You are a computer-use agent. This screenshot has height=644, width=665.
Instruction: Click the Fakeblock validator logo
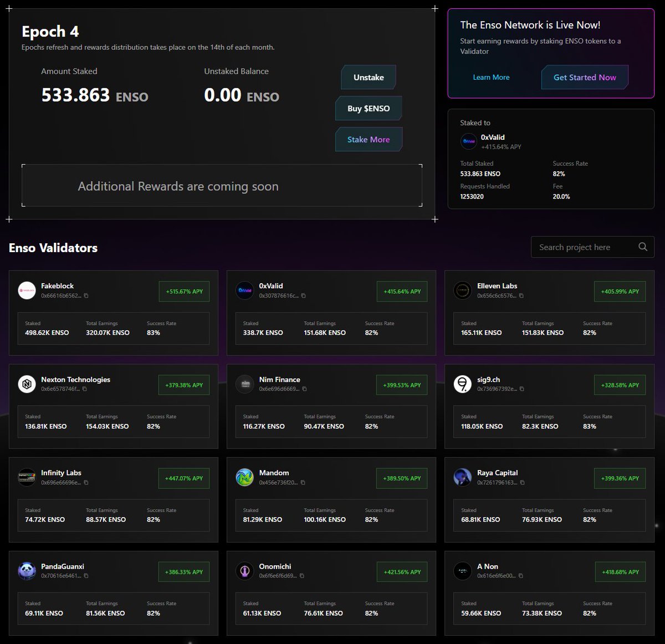27,290
